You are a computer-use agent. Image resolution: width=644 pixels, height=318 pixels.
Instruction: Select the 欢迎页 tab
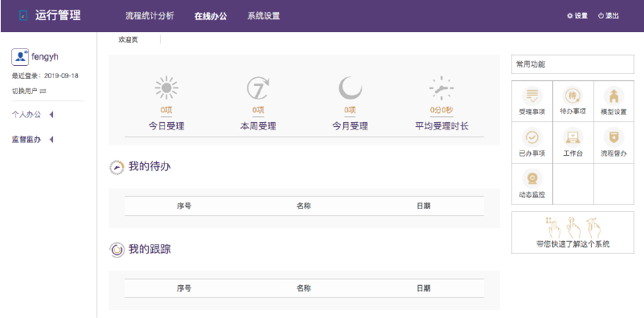(128, 40)
